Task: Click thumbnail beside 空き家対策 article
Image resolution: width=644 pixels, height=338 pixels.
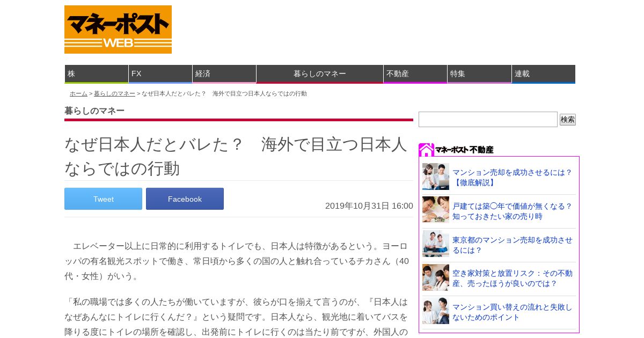Action: (436, 277)
